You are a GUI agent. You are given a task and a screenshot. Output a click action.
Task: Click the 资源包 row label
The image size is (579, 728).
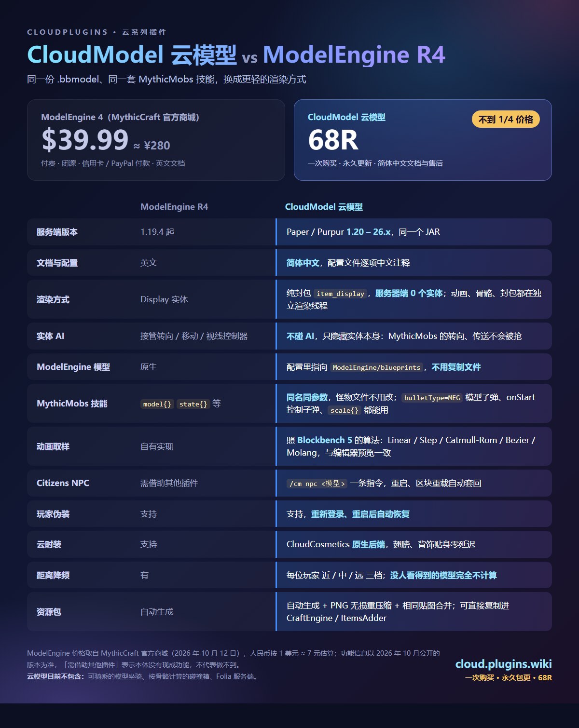(x=49, y=612)
